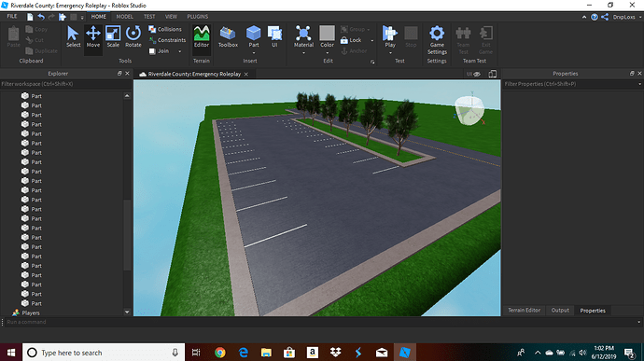Toggle Collisions on or off
644x361 pixels.
(165, 29)
